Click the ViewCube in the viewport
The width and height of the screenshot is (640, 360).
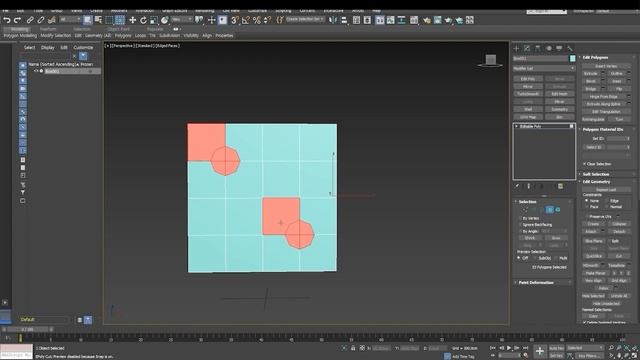tap(491, 60)
